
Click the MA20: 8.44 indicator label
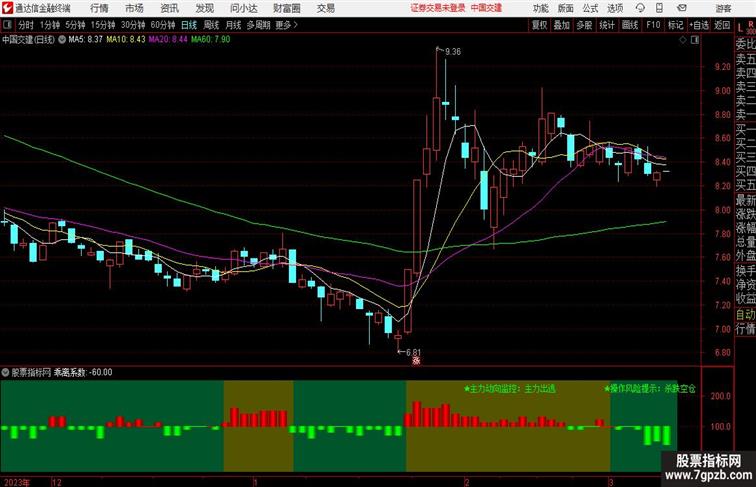coord(168,40)
